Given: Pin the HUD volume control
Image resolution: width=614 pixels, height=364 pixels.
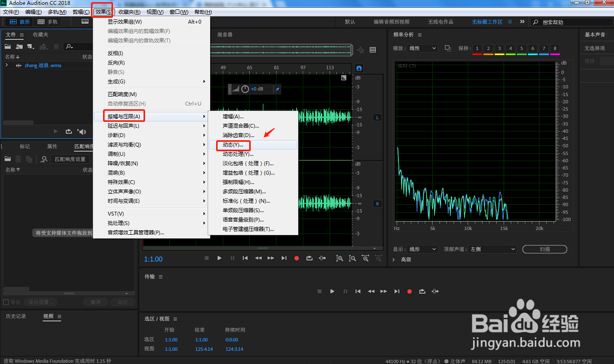Looking at the screenshot, I should (277, 89).
